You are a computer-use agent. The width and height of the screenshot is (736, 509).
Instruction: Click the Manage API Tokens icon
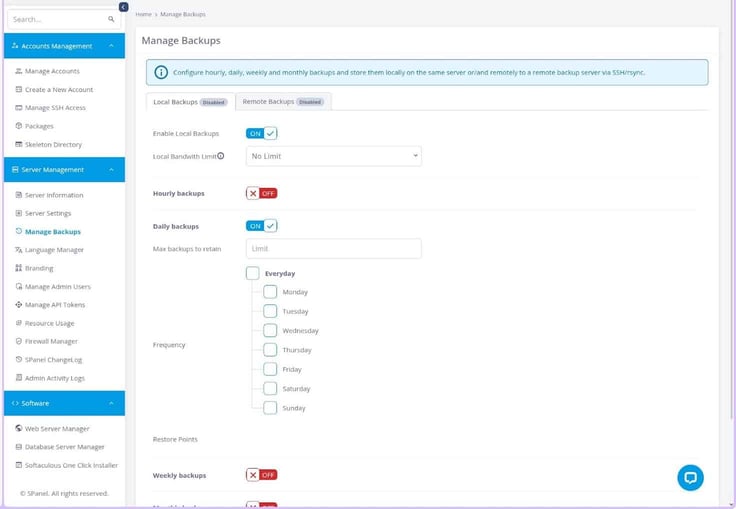point(19,304)
